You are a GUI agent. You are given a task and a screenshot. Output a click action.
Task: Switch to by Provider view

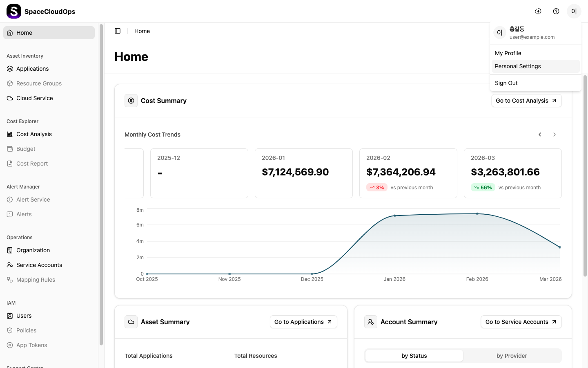pos(512,356)
